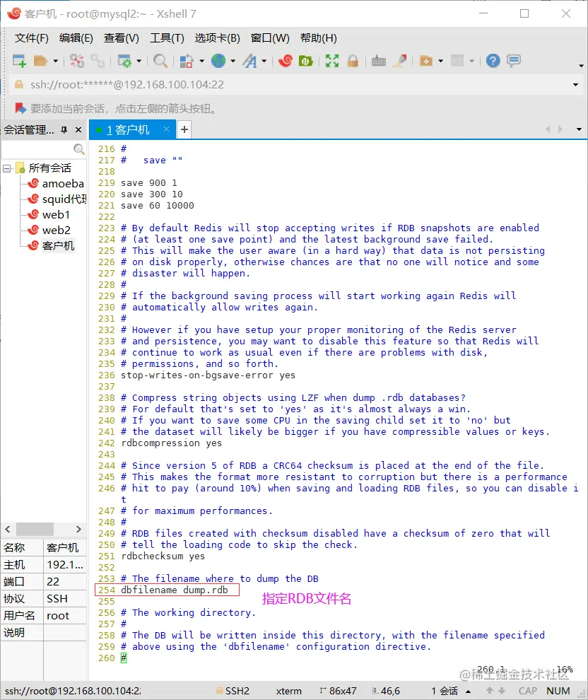Click the session manager search field
The height and width of the screenshot is (700, 588).
(x=37, y=149)
